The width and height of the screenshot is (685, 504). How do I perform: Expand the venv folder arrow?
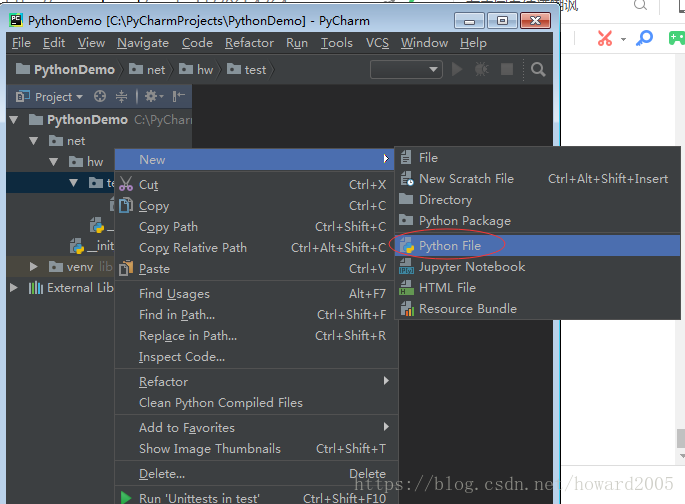point(34,266)
